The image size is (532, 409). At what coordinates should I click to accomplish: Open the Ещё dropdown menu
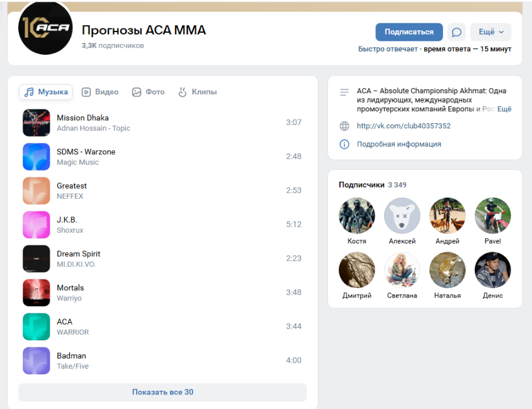(490, 32)
